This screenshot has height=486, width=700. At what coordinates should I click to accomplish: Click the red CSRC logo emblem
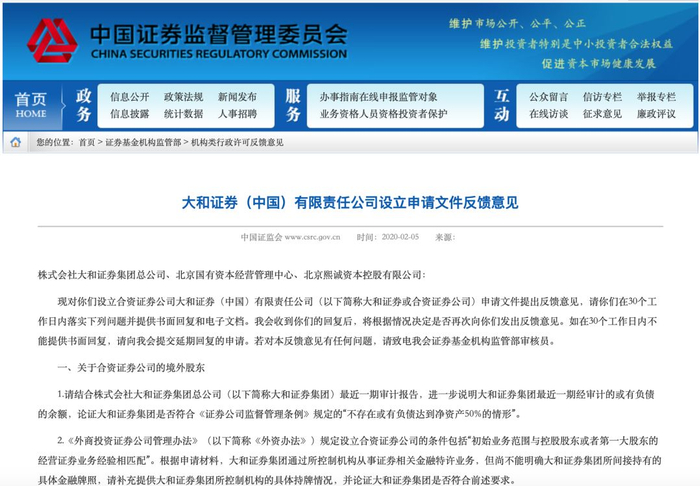52,41
